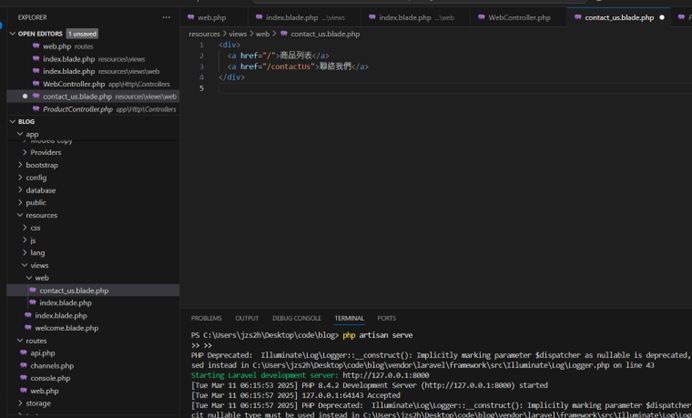The height and width of the screenshot is (418, 692).
Task: Expand the js folder
Action: (x=25, y=240)
